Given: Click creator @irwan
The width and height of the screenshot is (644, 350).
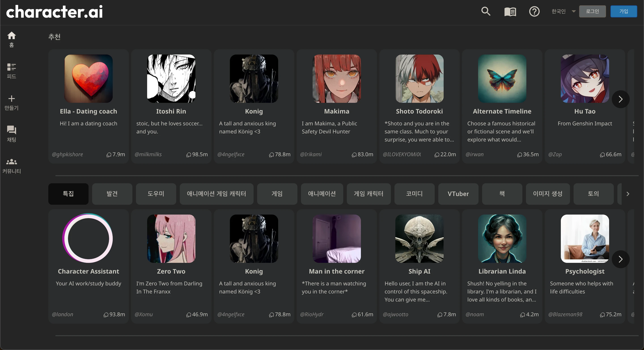Looking at the screenshot, I should point(475,155).
